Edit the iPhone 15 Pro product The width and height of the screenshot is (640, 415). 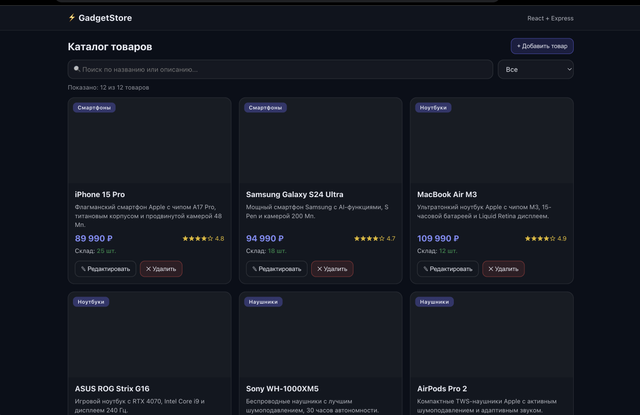tap(105, 269)
